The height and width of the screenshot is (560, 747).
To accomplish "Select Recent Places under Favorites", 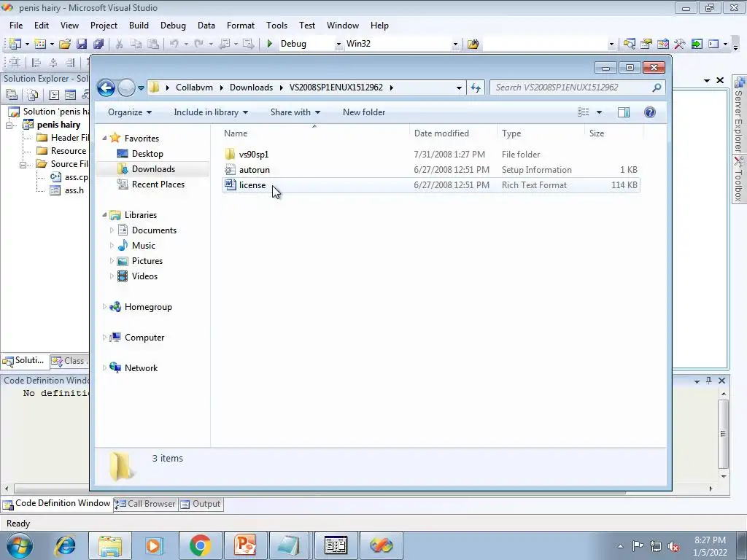I will tap(158, 184).
